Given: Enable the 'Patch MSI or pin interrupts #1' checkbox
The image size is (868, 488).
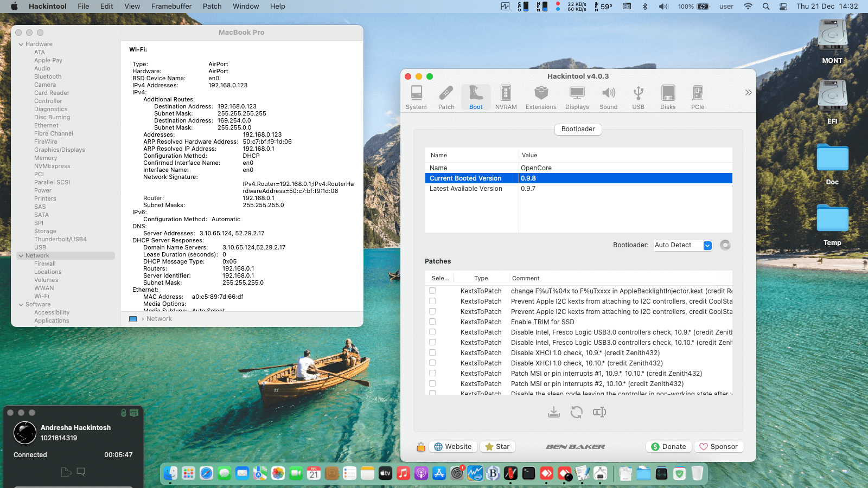Looking at the screenshot, I should pyautogui.click(x=432, y=373).
